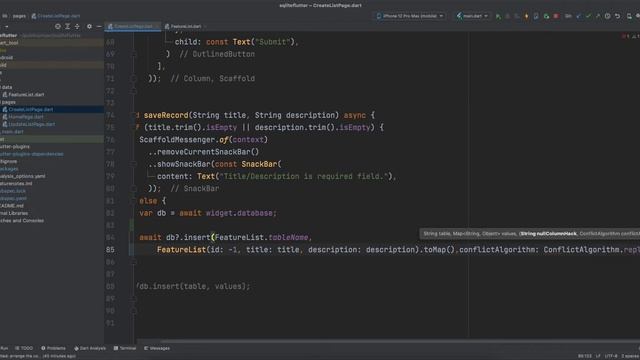
Task: Click the Collapse All icon in the project panel
Action: [x=77, y=26]
